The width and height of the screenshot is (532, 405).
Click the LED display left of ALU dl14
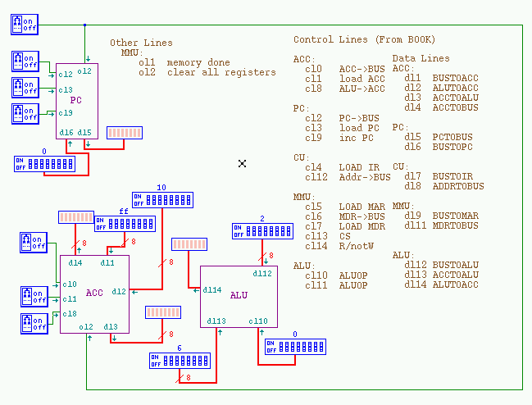click(189, 244)
